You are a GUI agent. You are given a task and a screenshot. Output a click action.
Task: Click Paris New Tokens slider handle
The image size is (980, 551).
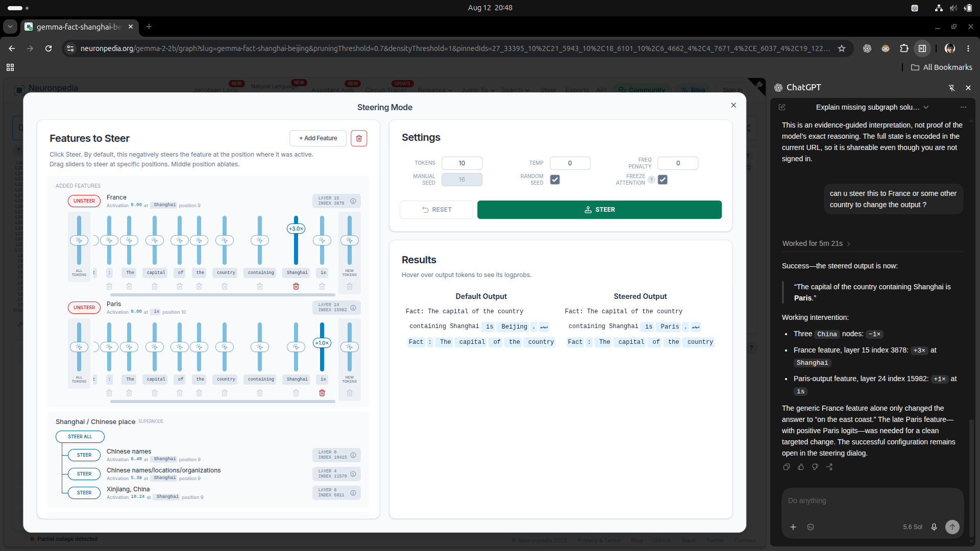350,347
